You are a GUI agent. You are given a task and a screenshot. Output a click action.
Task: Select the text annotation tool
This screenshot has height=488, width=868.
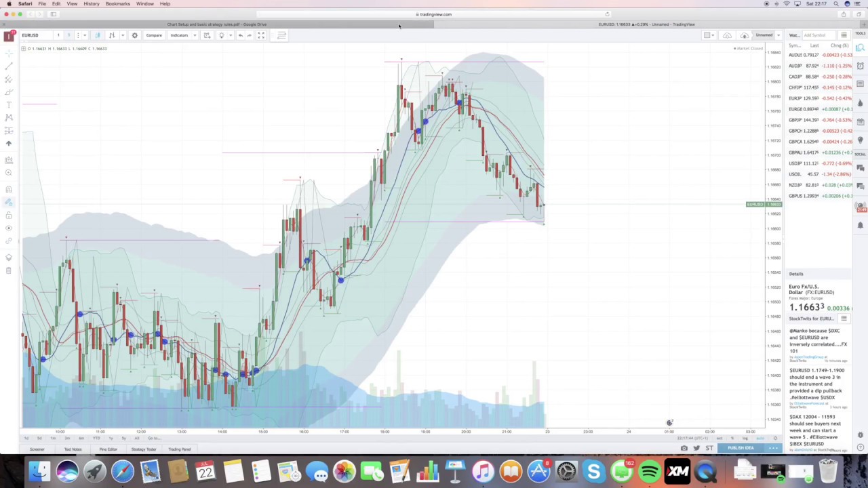[x=9, y=105]
